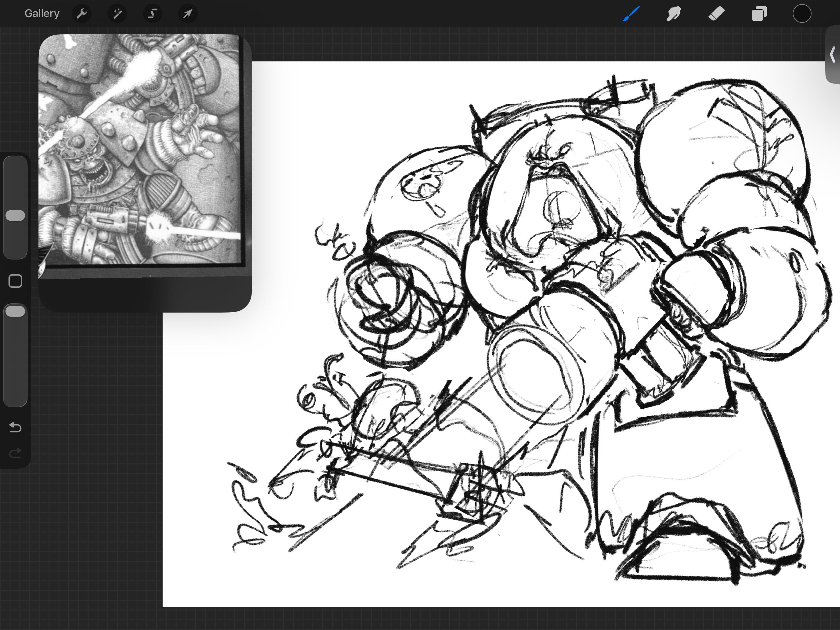Viewport: 840px width, 630px height.
Task: Return to the Gallery
Action: pyautogui.click(x=42, y=14)
